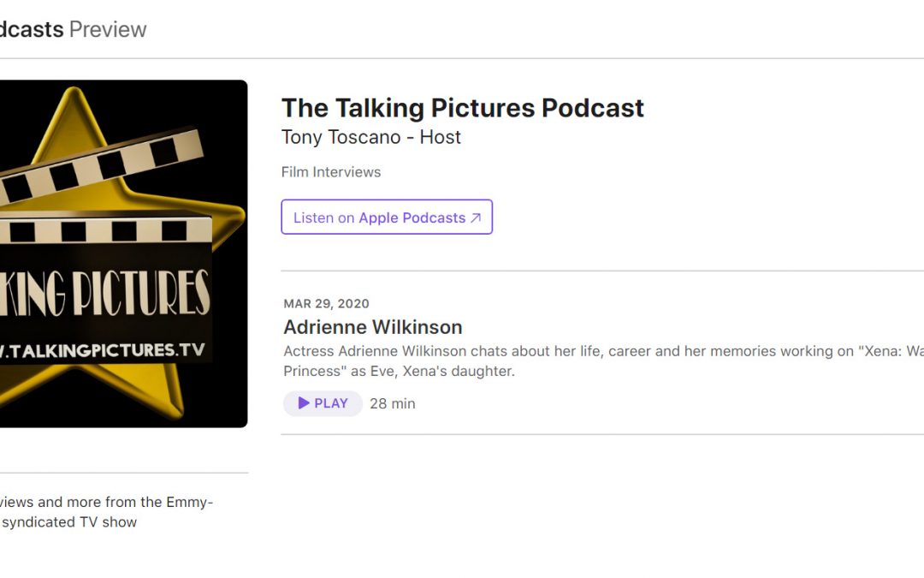Click Tony Toscano - Host subtitle
924x578 pixels.
point(370,137)
